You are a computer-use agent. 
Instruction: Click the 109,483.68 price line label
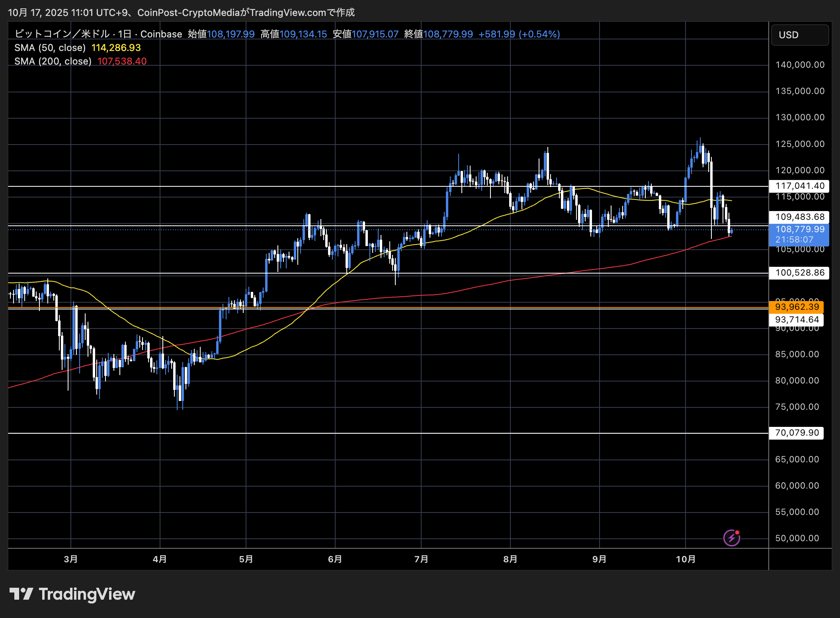click(x=799, y=217)
